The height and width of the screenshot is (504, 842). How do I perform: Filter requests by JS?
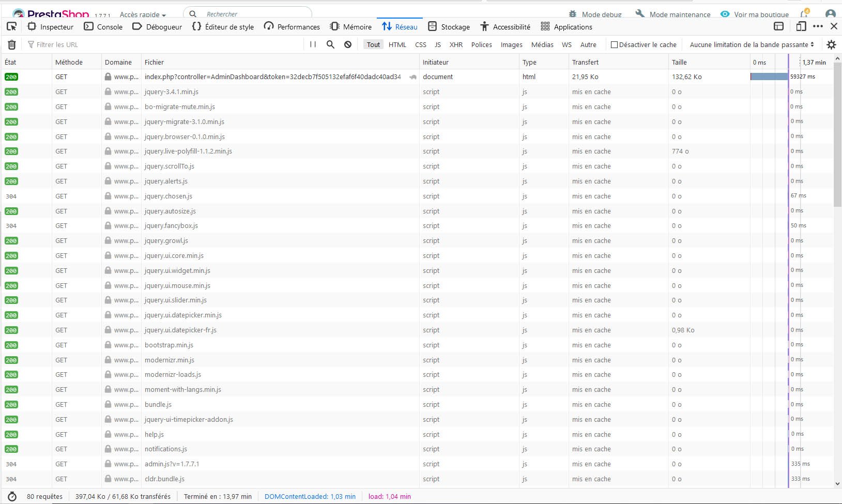coord(438,45)
